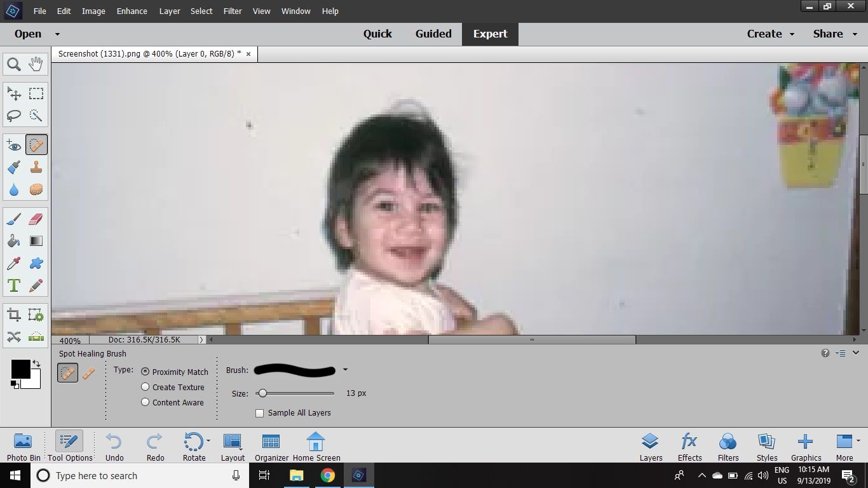Screen dimensions: 868x488
Task: Open the File menu
Action: click(39, 11)
